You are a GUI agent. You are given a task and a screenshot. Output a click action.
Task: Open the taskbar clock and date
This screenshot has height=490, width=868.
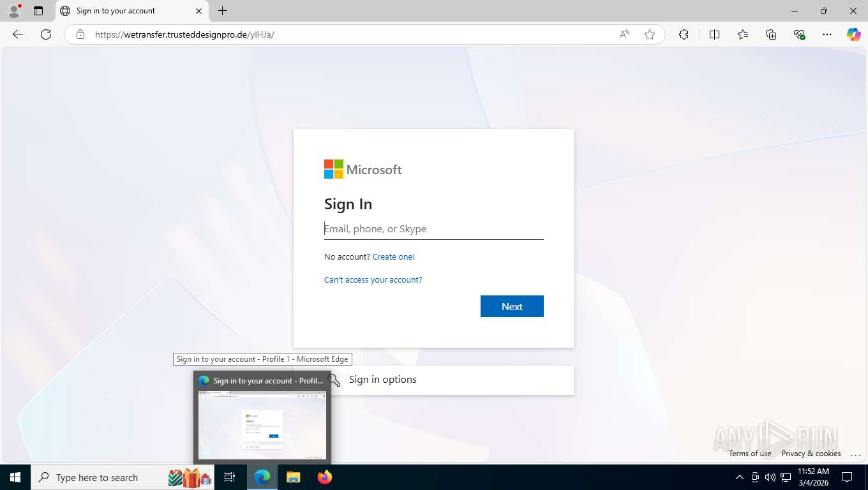tap(814, 477)
